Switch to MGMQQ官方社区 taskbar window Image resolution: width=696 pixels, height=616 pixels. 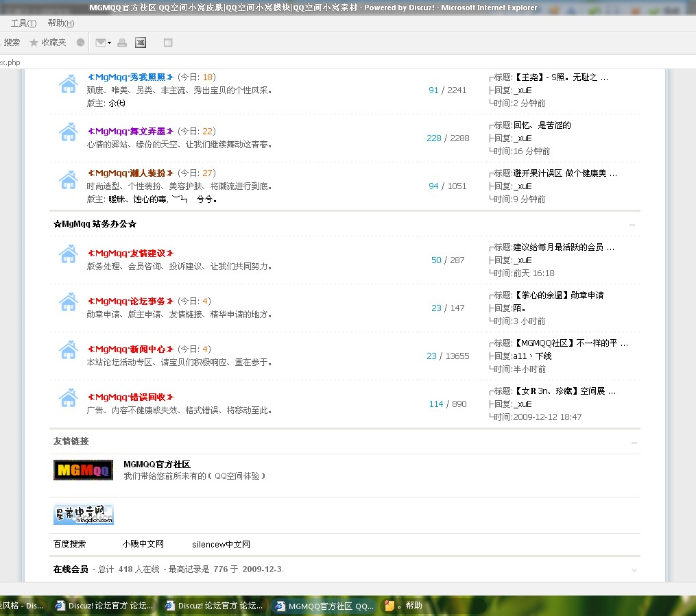pos(325,606)
